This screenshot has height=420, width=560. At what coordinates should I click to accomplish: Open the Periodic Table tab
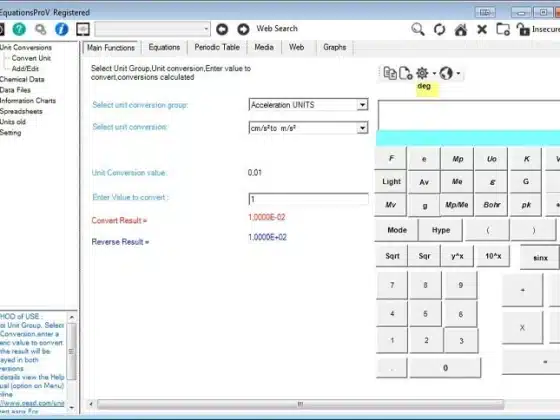tap(217, 48)
